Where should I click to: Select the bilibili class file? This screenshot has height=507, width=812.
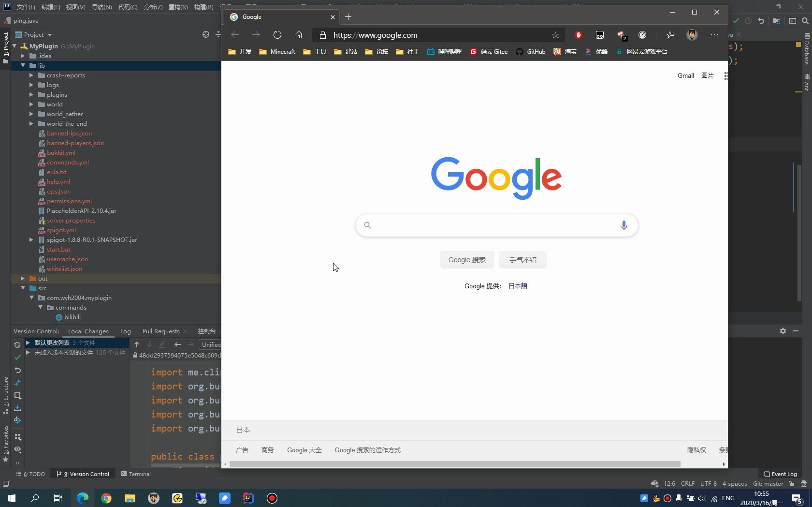72,317
